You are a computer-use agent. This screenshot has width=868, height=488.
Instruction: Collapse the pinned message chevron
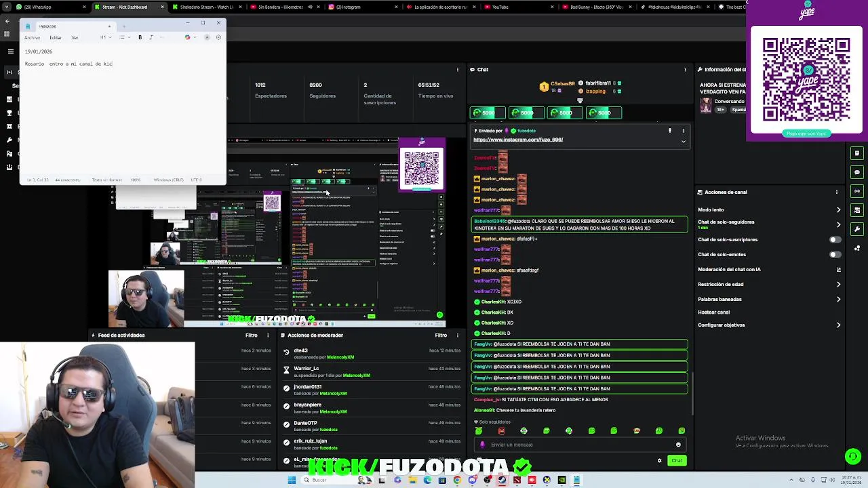[x=683, y=142]
